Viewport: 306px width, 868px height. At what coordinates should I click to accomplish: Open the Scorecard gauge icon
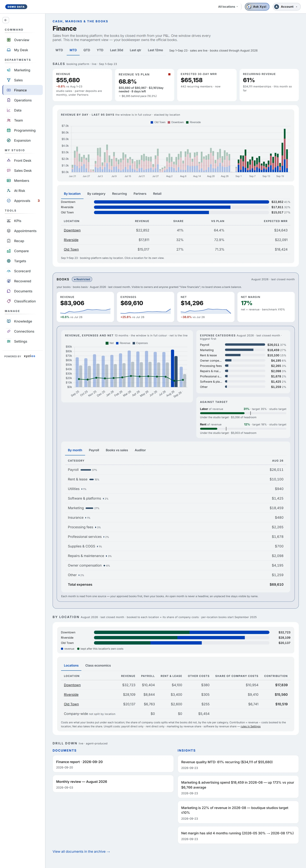[9, 271]
